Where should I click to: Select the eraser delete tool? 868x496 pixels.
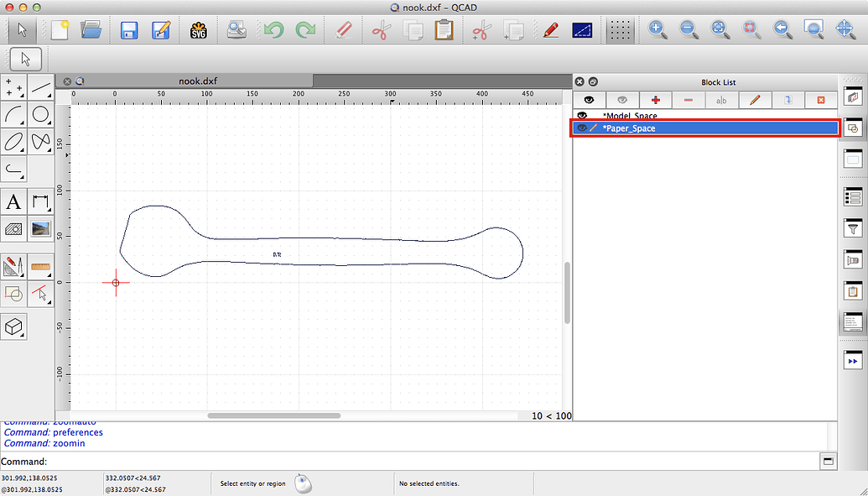(x=343, y=30)
